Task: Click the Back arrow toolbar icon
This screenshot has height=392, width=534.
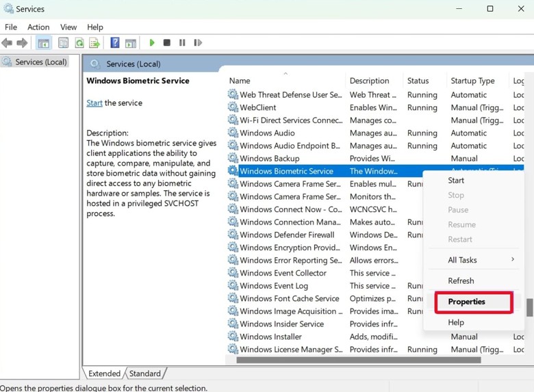Action: pyautogui.click(x=7, y=43)
